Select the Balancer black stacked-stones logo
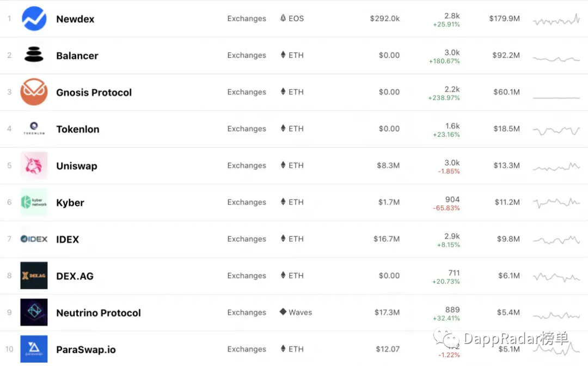588x366 pixels. tap(34, 55)
